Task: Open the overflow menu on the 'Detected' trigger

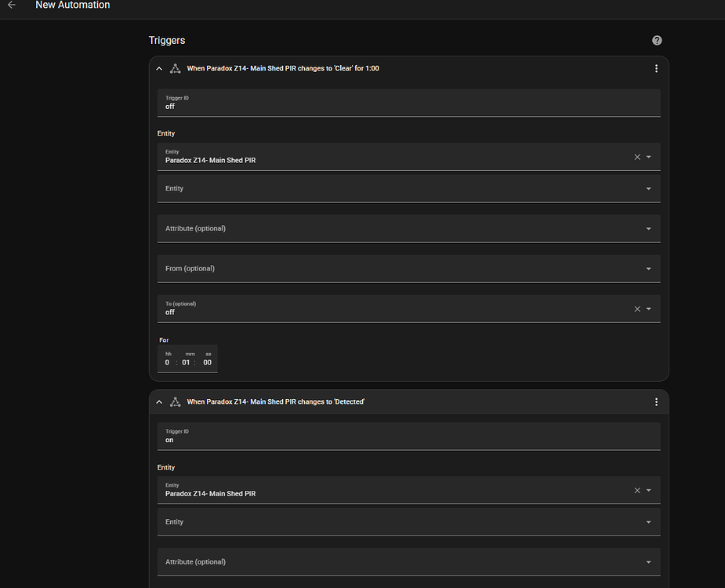Action: point(656,401)
